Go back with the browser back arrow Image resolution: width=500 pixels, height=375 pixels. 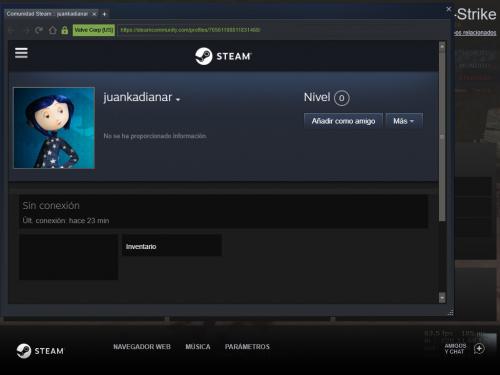[11, 31]
